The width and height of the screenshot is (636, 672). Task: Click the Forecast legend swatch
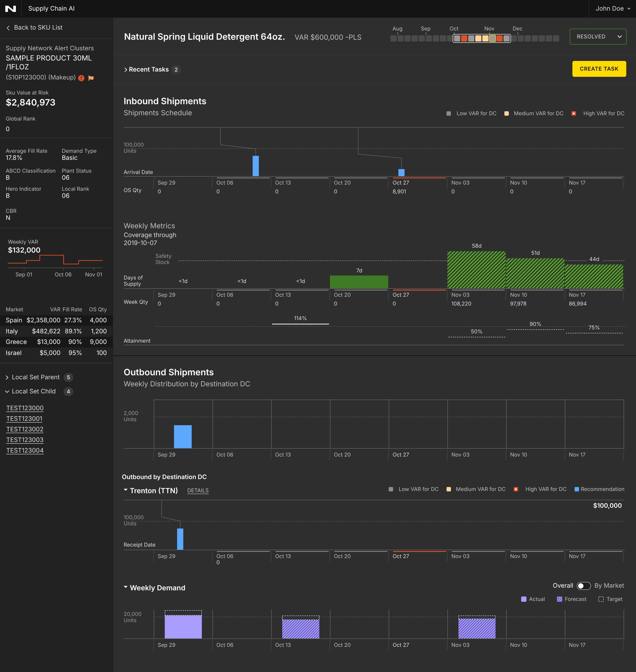[x=559, y=599]
